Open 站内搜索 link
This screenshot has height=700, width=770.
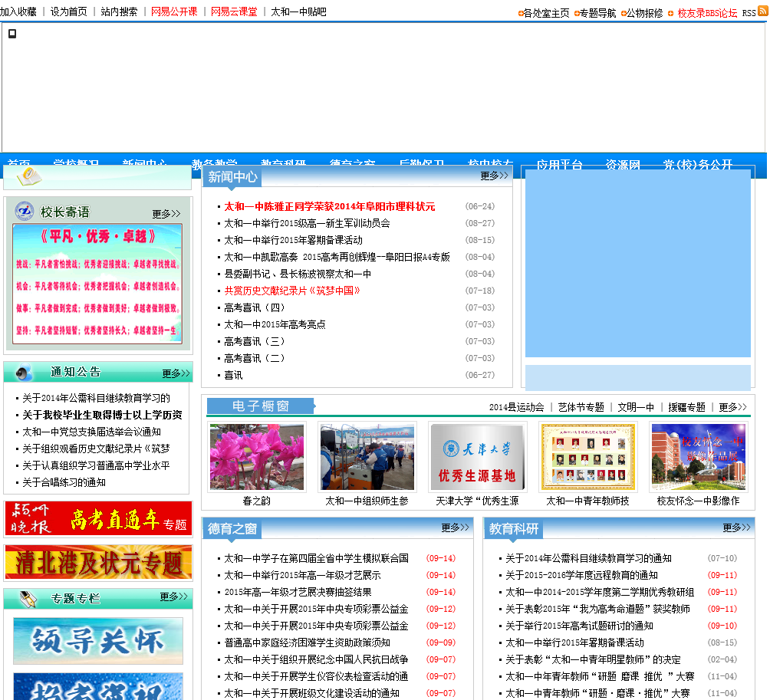click(119, 12)
